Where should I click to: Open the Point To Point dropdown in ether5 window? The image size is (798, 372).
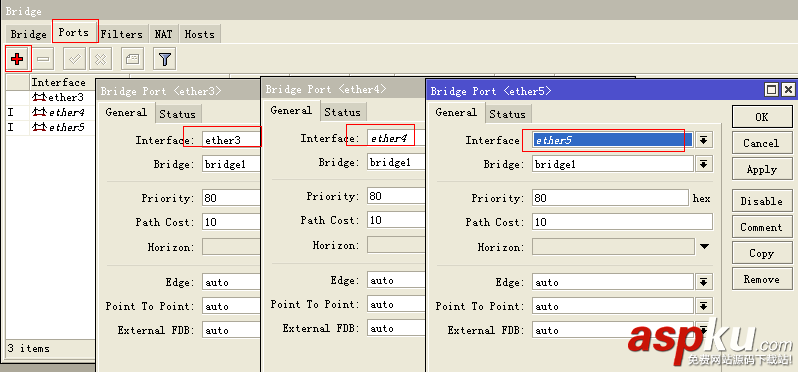(x=703, y=306)
